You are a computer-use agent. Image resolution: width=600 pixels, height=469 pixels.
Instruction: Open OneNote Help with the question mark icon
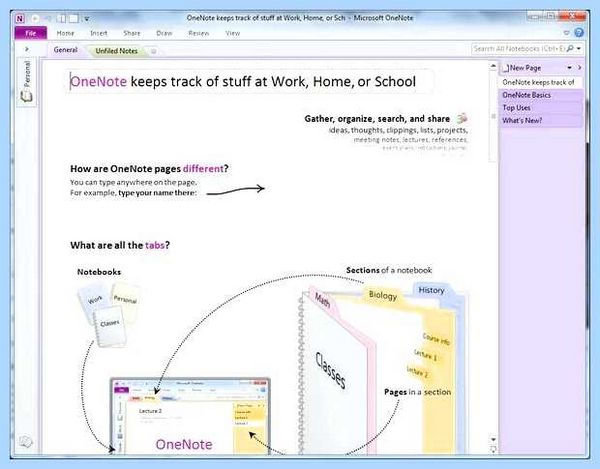tap(579, 33)
